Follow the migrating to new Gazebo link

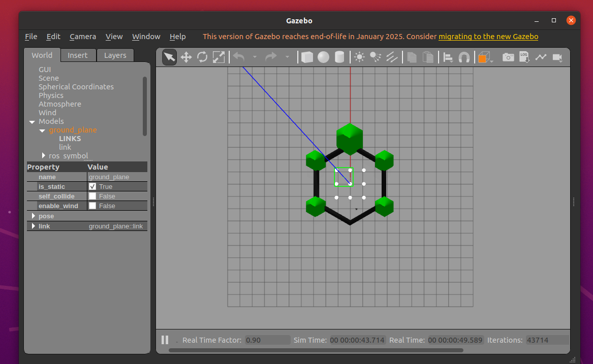(488, 36)
